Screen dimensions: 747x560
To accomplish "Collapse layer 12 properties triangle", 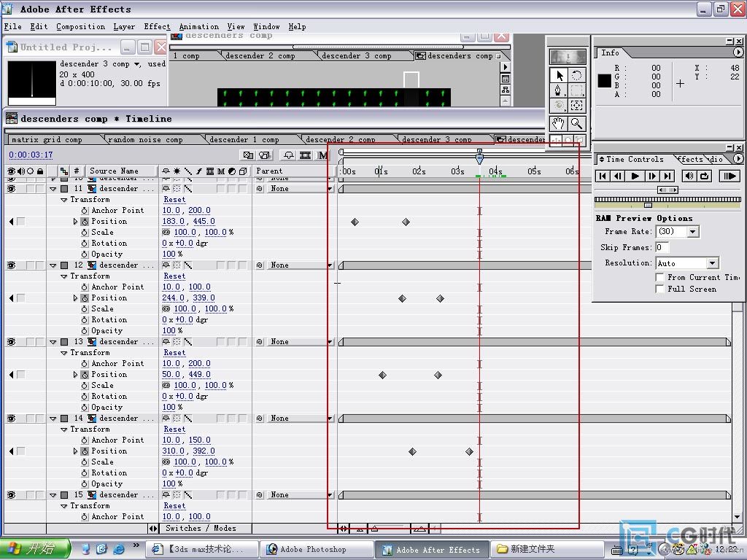I will (53, 265).
